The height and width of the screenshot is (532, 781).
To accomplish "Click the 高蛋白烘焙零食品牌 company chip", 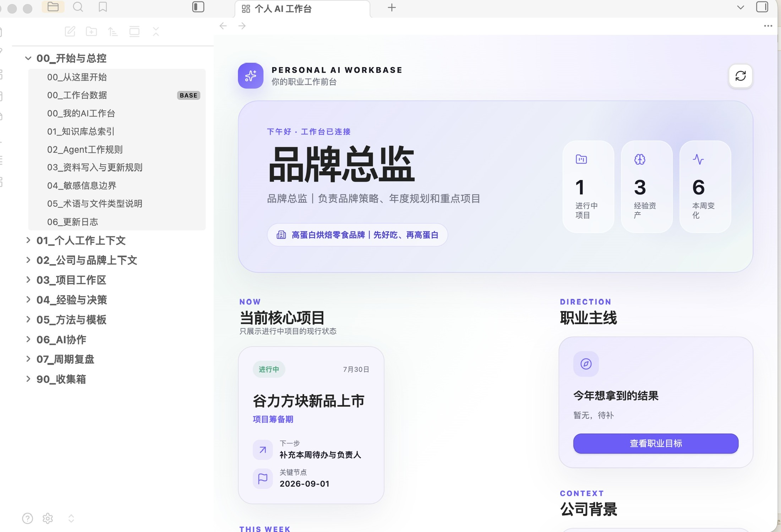I will coord(357,235).
